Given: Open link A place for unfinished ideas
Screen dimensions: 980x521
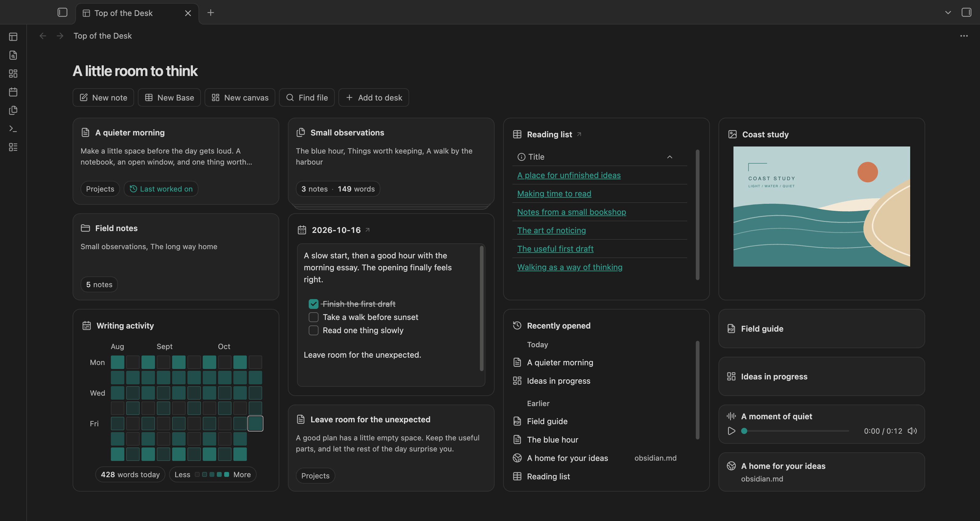Looking at the screenshot, I should click(x=569, y=175).
